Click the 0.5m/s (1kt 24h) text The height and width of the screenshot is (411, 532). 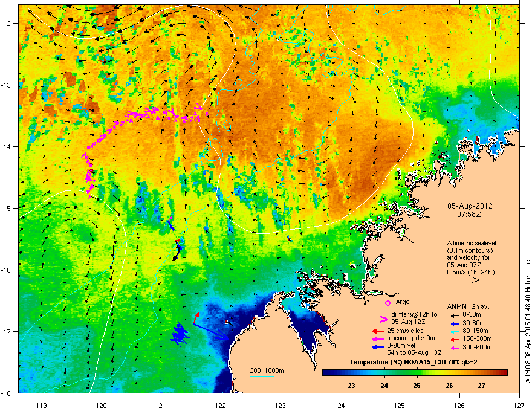click(x=470, y=272)
